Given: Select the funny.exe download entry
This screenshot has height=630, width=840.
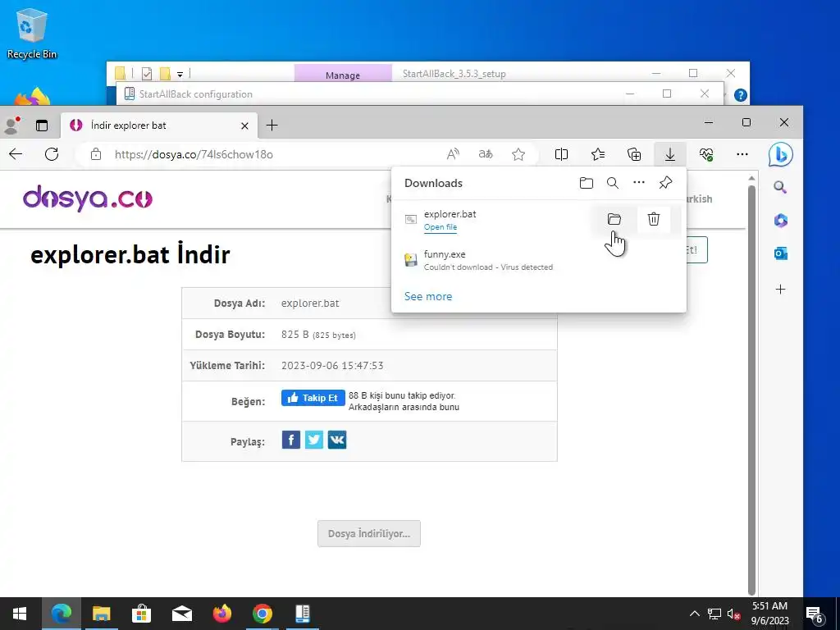Looking at the screenshot, I should [x=538, y=260].
